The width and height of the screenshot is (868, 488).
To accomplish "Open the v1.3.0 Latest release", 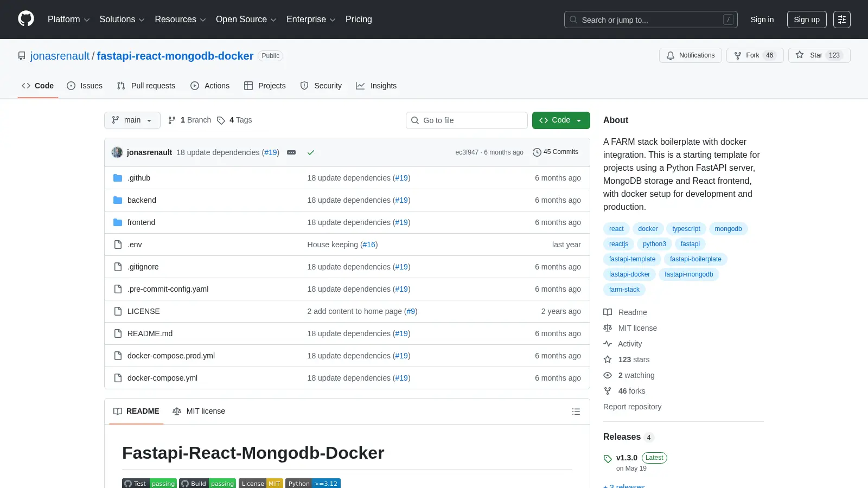I will [x=635, y=462].
